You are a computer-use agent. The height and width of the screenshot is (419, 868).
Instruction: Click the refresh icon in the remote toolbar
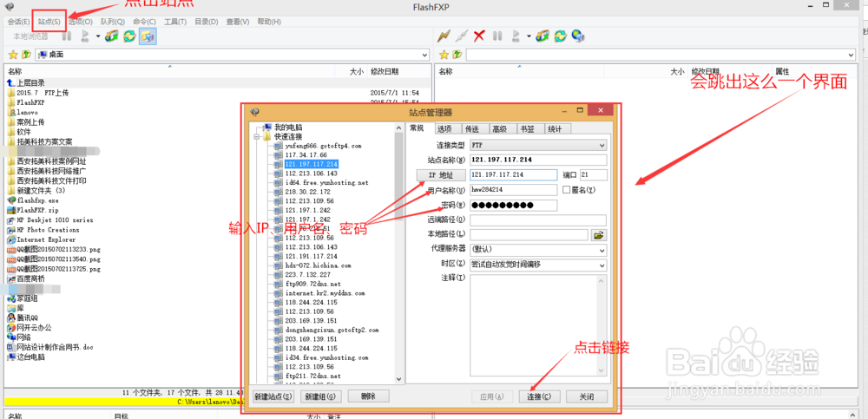(560, 36)
